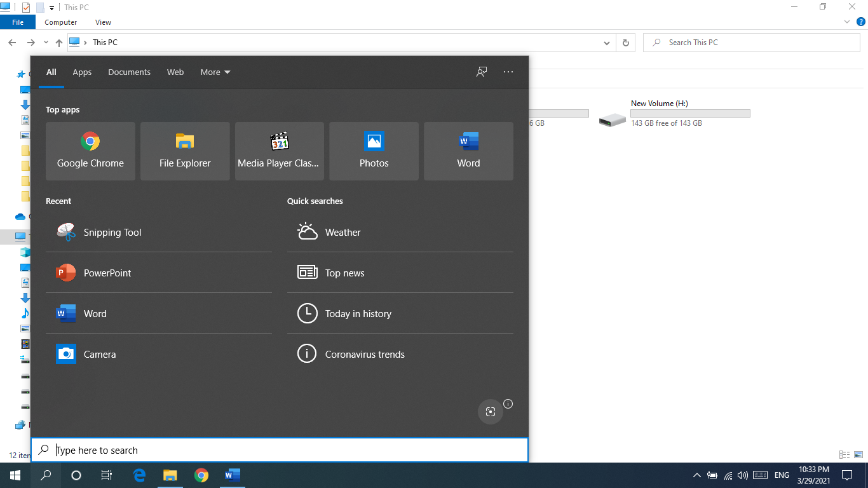Open Task View from the taskbar
The width and height of the screenshot is (868, 488).
coord(106,475)
